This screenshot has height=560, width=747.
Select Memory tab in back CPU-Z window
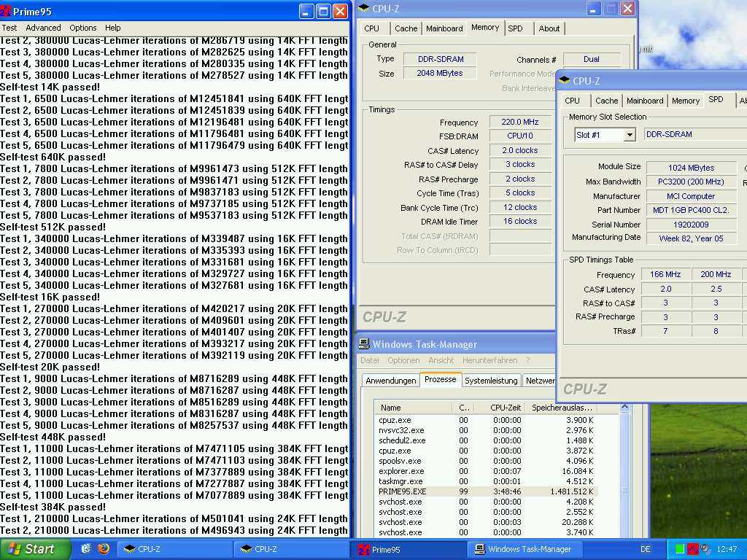(485, 28)
